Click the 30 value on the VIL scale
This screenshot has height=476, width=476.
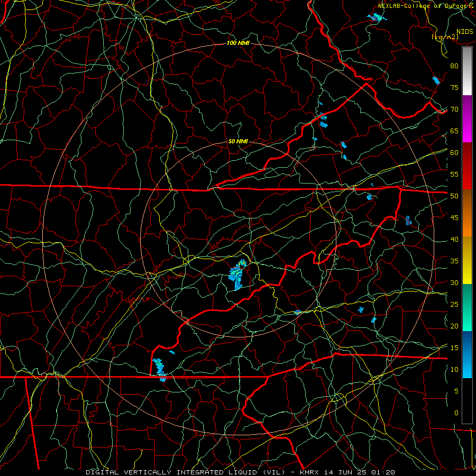(454, 282)
